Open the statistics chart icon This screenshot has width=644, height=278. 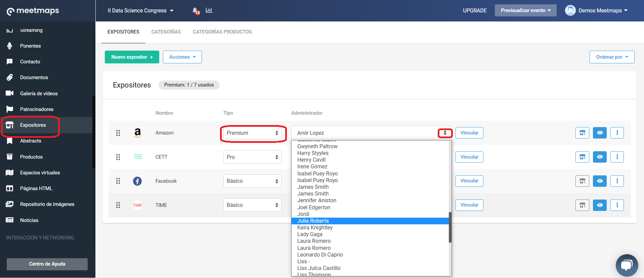click(x=209, y=10)
